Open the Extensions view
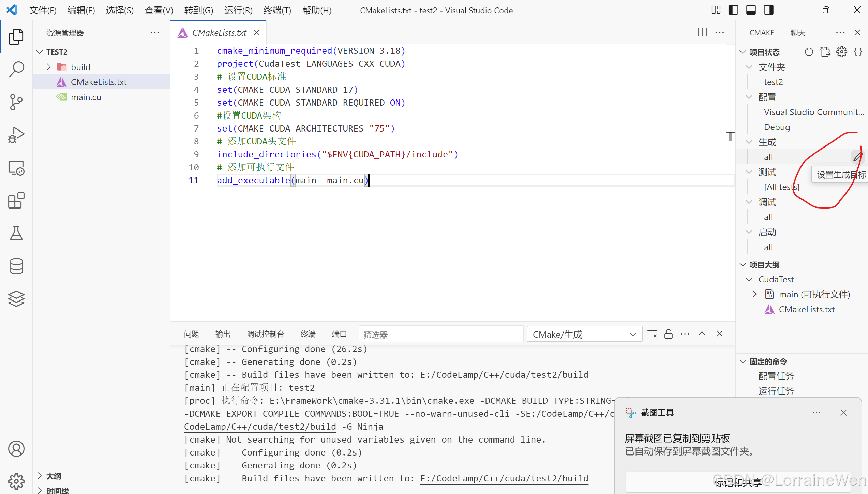The image size is (868, 494). [x=16, y=201]
